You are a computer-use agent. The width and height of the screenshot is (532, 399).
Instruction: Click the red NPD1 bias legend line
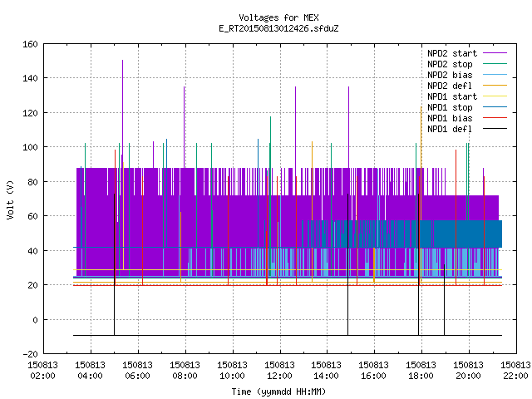point(495,118)
